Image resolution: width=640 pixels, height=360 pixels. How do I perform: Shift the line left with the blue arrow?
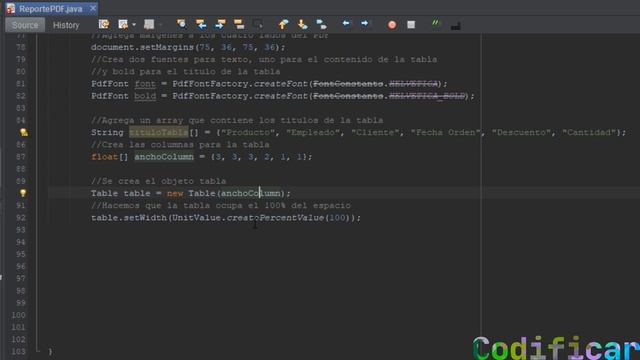[346, 24]
